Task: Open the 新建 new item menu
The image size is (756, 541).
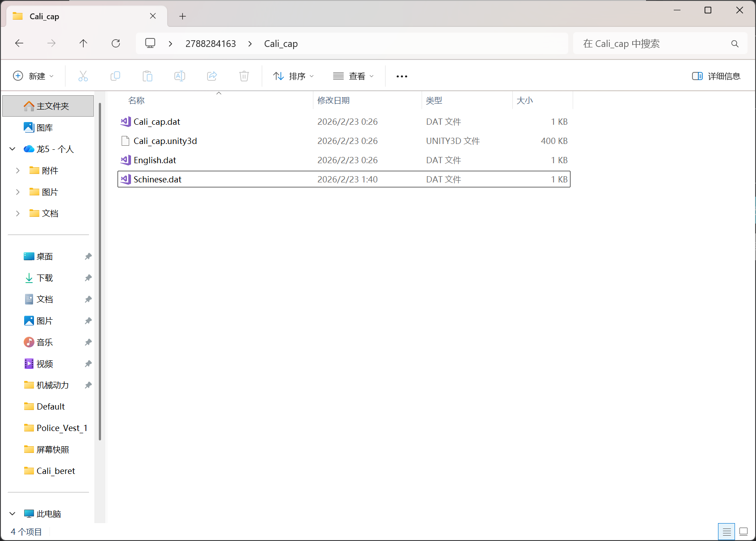Action: [34, 76]
